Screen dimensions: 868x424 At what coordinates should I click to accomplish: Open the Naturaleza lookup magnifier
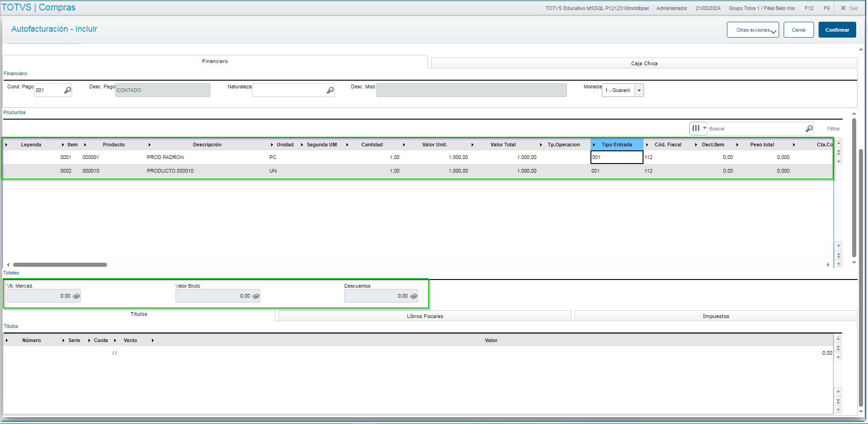point(330,90)
